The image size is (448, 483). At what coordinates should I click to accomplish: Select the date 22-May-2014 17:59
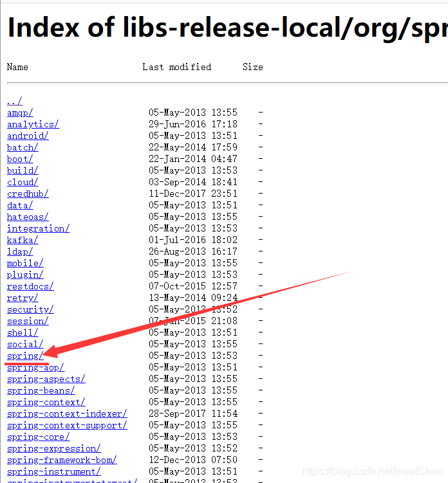[x=193, y=147]
